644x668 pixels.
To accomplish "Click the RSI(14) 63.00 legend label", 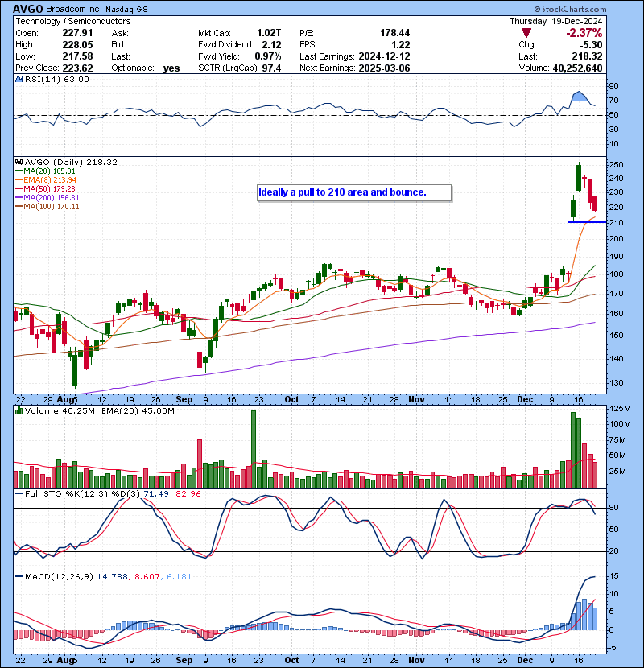I will (57, 79).
